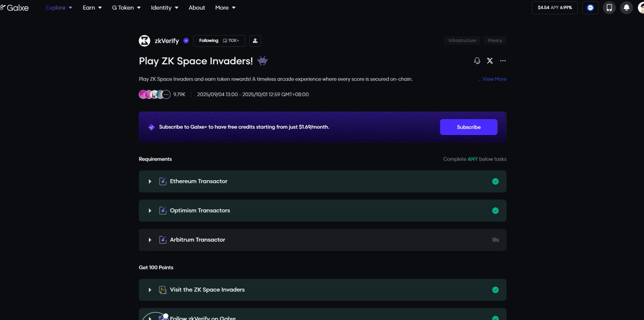Open the Explore dropdown menu
The height and width of the screenshot is (320, 644).
click(59, 8)
